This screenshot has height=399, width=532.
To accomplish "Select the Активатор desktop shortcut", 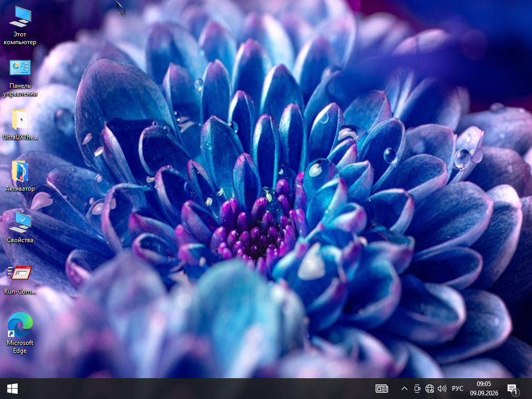I will pyautogui.click(x=20, y=176).
